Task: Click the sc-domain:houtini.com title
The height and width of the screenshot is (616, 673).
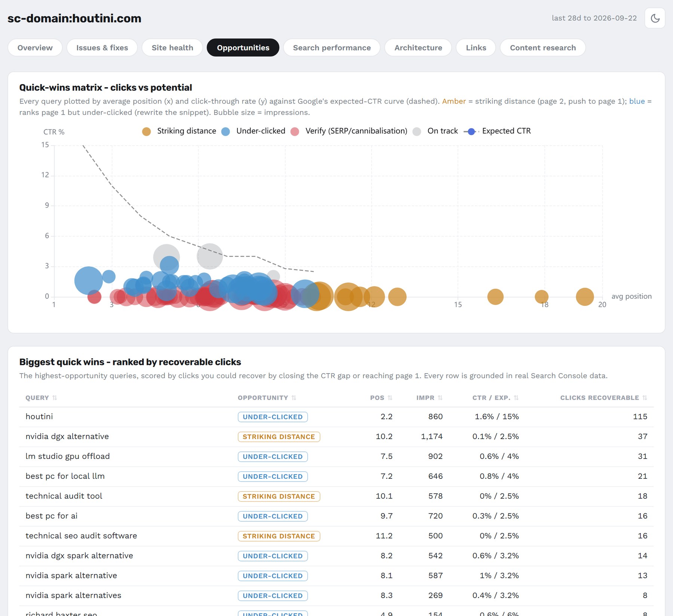Action: 74,18
